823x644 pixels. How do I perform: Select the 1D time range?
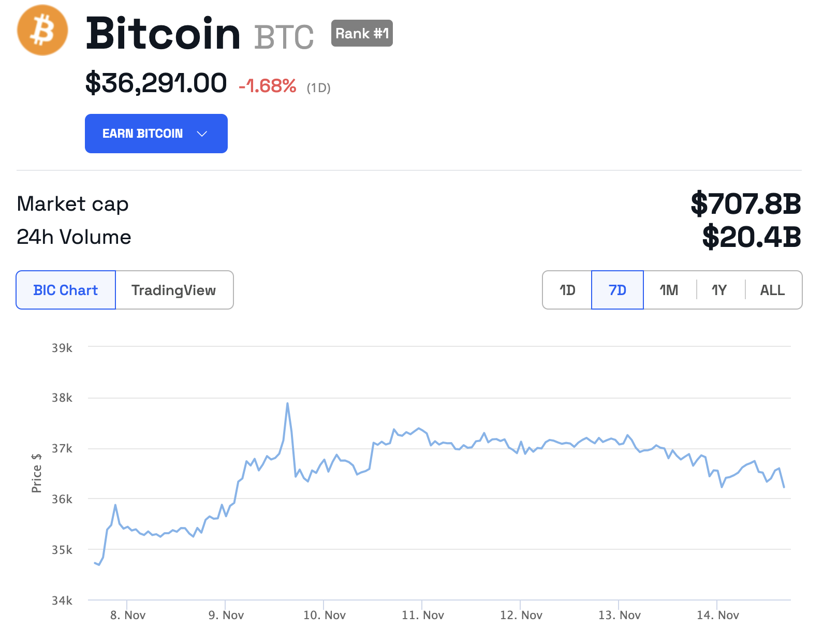[x=567, y=290]
